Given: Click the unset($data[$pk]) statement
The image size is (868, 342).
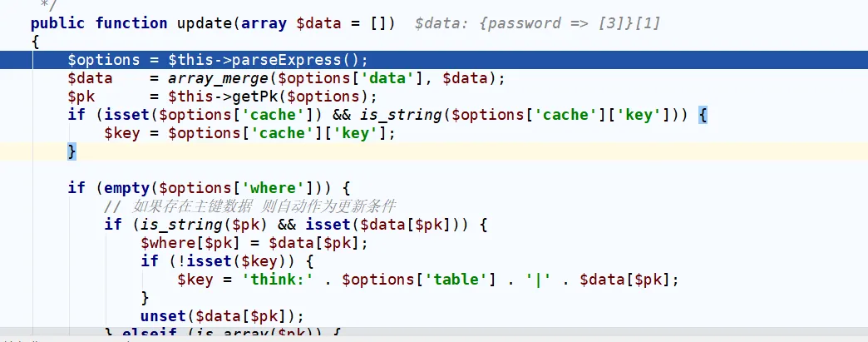Looking at the screenshot, I should 222,316.
